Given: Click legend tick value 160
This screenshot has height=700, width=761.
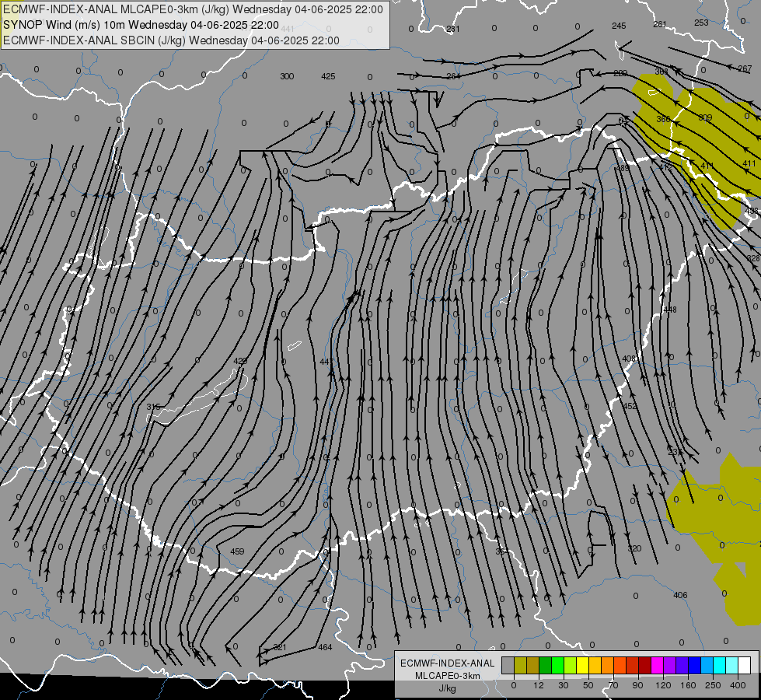Looking at the screenshot, I should [x=688, y=685].
